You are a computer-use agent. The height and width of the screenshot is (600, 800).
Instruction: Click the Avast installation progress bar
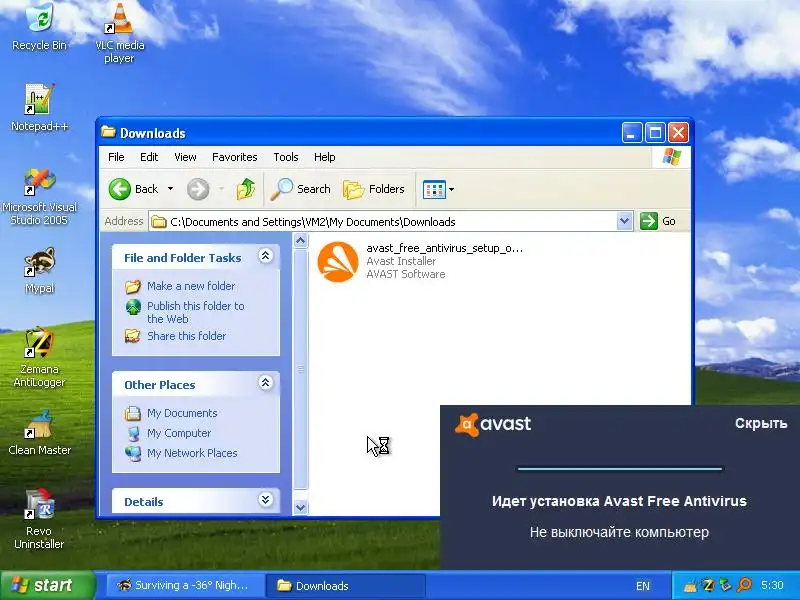(x=620, y=468)
